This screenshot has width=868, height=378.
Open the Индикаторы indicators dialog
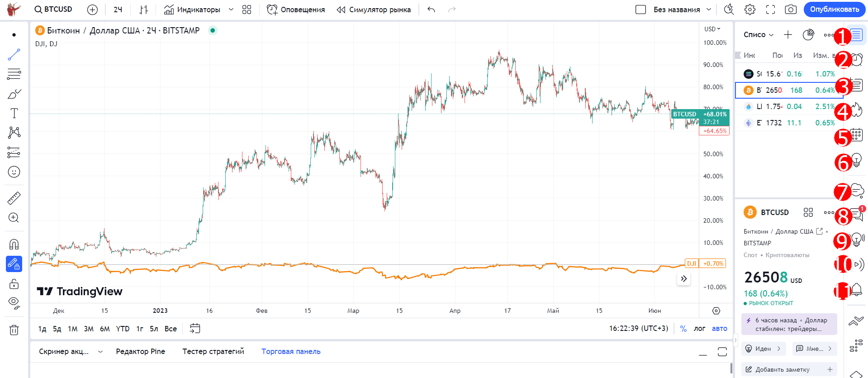point(192,10)
